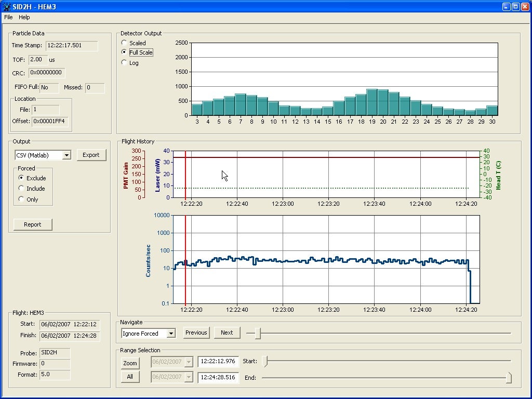Click the End range slider handle

509,378
